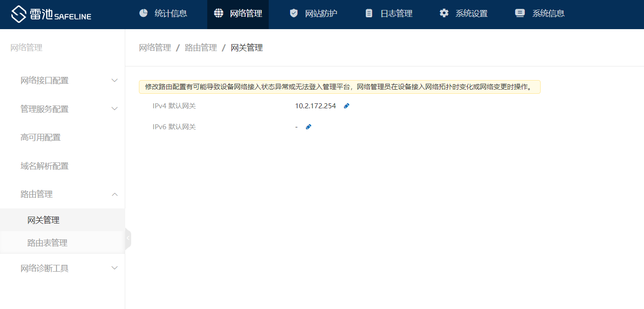Click the 系统信息 chat icon
This screenshot has height=309, width=644.
[x=520, y=13]
